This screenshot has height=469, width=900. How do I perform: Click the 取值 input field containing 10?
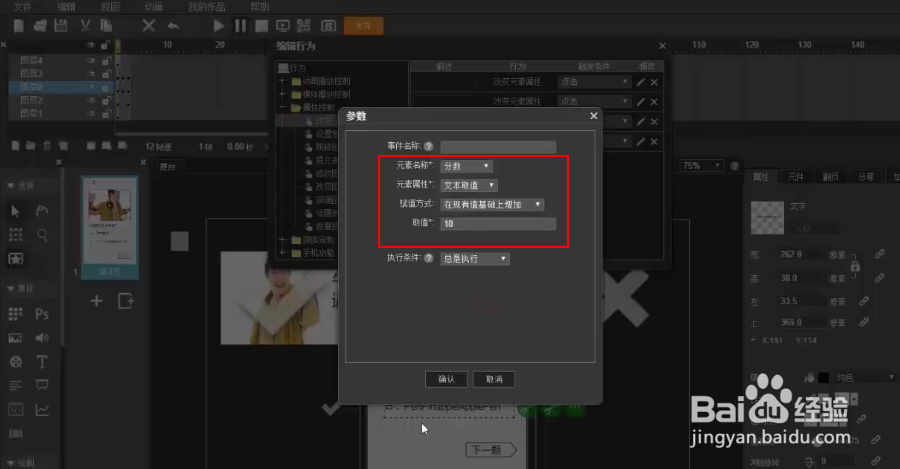click(498, 224)
